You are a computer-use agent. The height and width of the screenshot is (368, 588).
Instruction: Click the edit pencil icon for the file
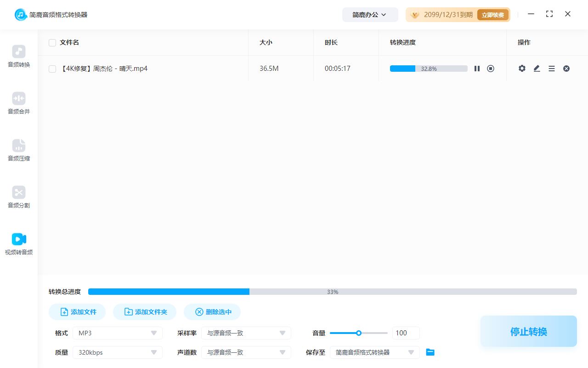pyautogui.click(x=537, y=68)
